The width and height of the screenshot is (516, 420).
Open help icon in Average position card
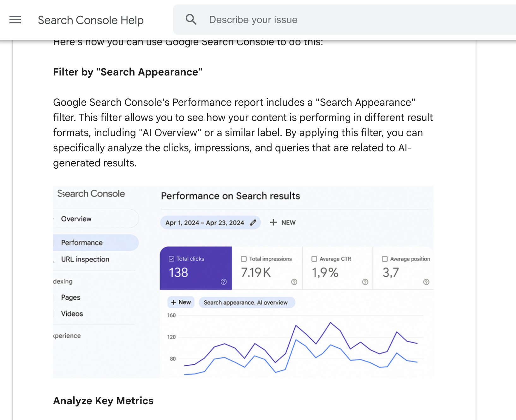(x=426, y=282)
